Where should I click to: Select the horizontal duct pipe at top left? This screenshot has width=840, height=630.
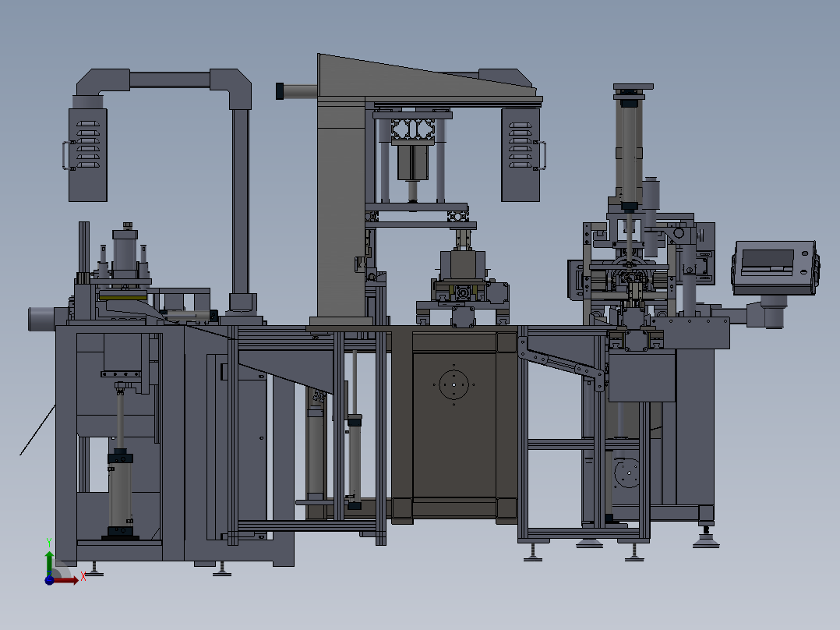[x=170, y=80]
